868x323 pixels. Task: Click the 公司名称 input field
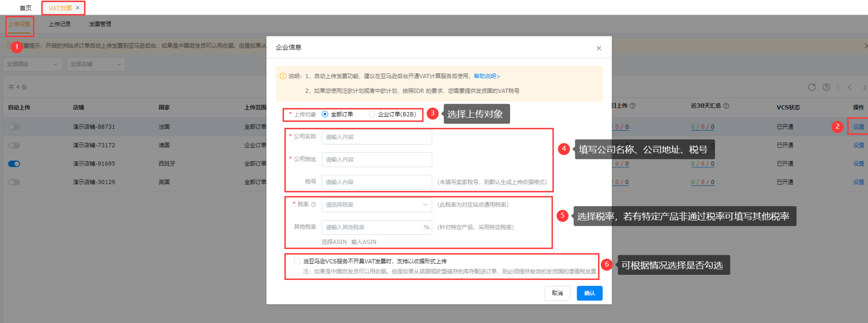click(377, 137)
